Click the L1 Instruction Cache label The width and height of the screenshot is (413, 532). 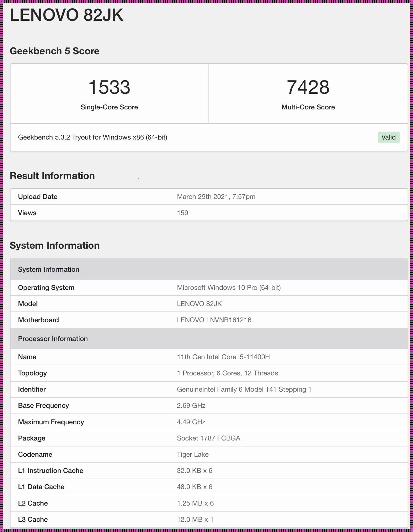[51, 471]
